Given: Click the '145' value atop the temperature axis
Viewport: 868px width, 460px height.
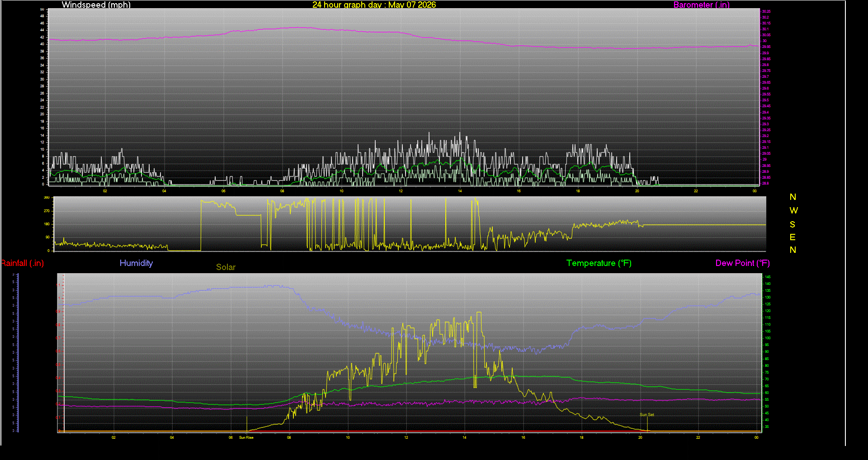Looking at the screenshot, I should click(768, 277).
